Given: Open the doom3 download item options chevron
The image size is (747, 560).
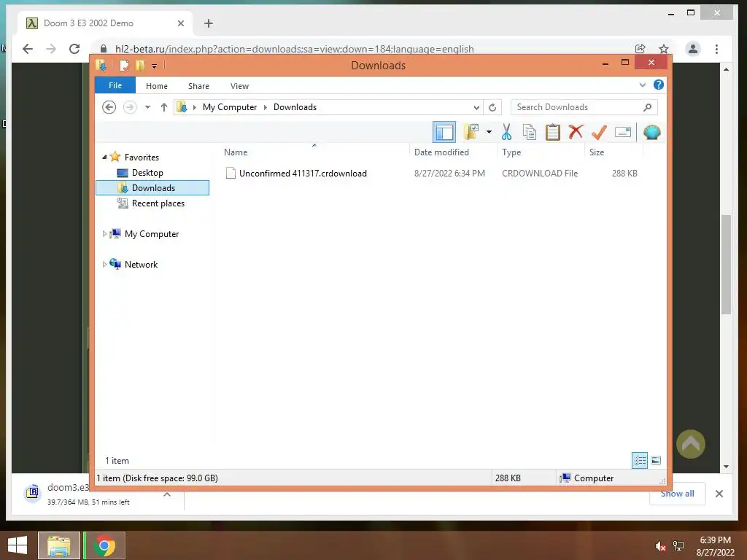Looking at the screenshot, I should tap(167, 494).
